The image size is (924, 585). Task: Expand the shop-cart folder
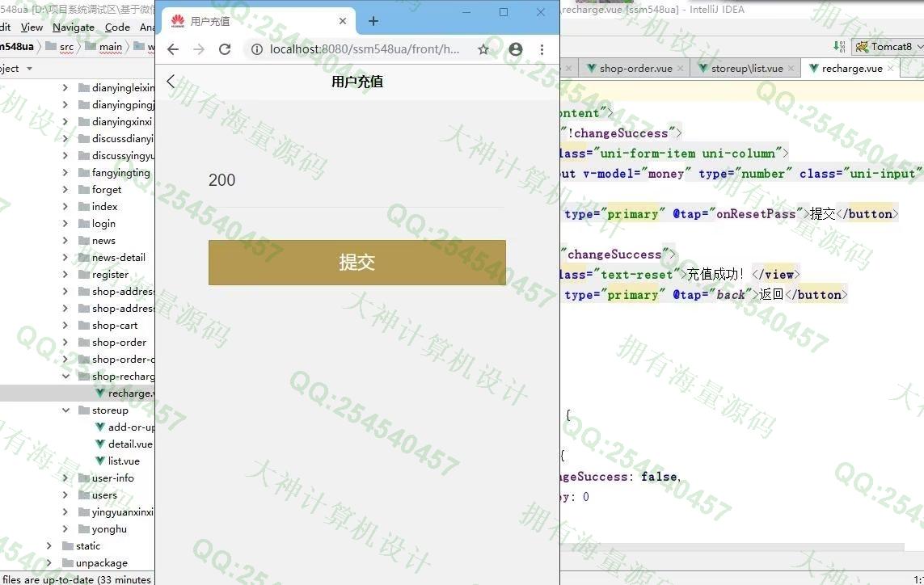coord(65,325)
